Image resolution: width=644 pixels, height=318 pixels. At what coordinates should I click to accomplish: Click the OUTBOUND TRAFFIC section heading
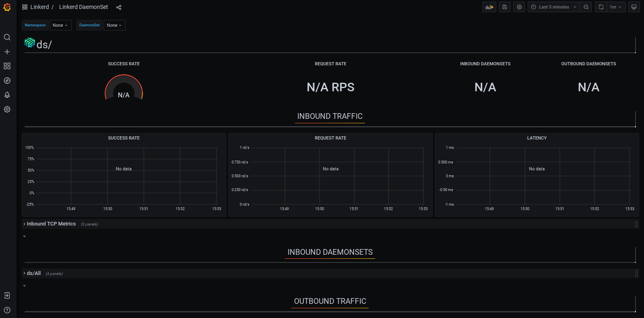(x=330, y=301)
